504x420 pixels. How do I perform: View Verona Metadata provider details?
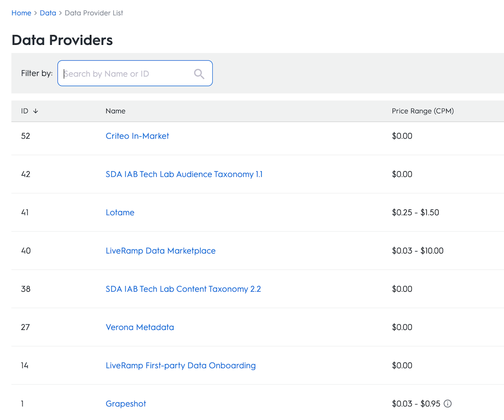[140, 327]
